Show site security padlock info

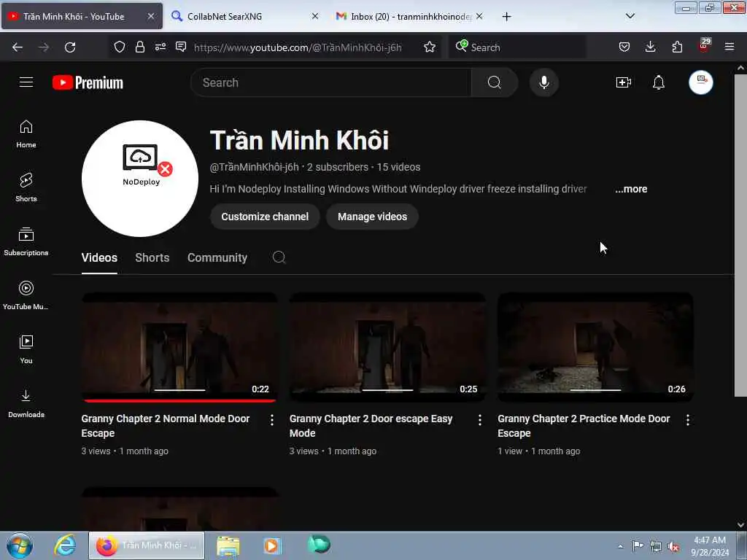coord(139,47)
